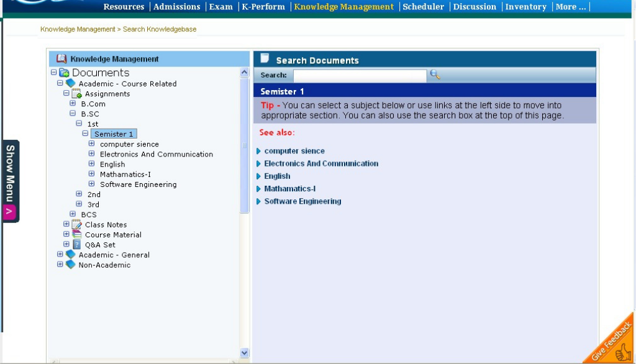Expand the Non-Academic node

point(60,264)
